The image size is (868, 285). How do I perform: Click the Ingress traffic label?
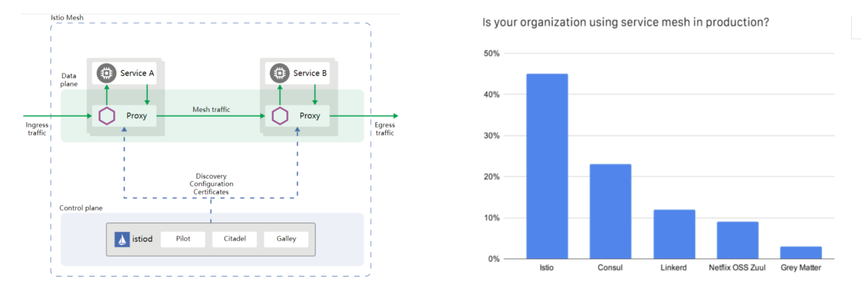(x=37, y=129)
